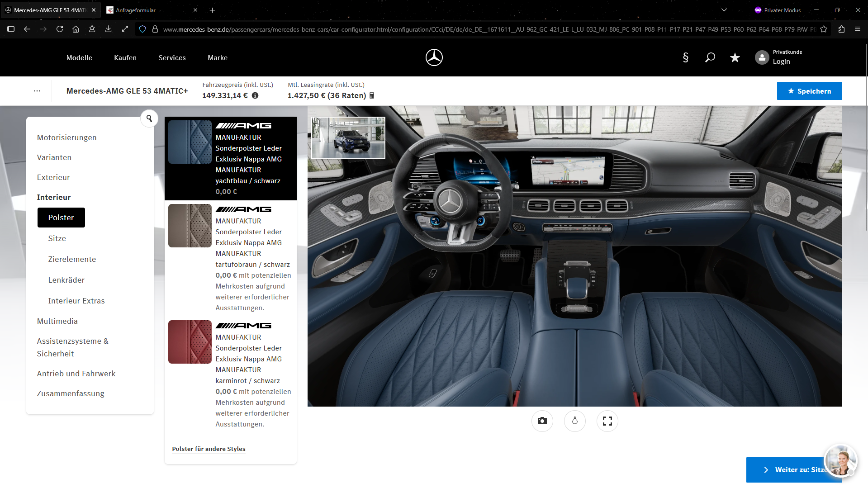
Task: Click the Login profile avatar icon
Action: click(x=762, y=57)
